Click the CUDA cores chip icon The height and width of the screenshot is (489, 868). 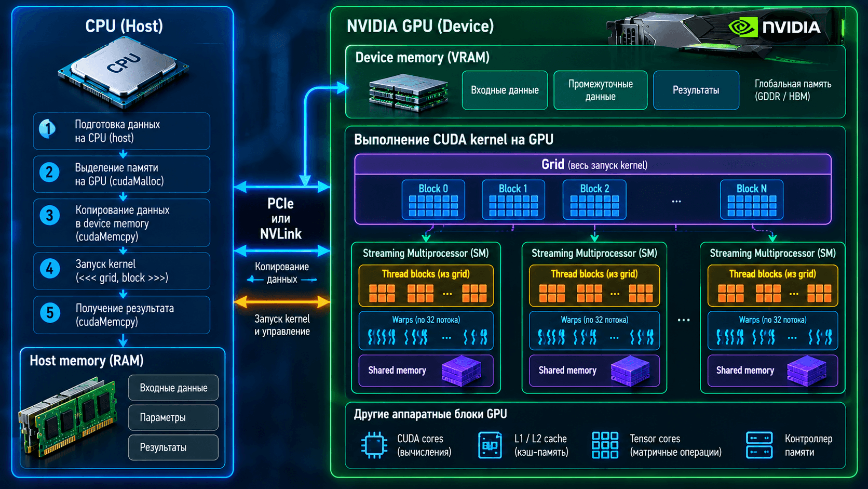point(374,445)
